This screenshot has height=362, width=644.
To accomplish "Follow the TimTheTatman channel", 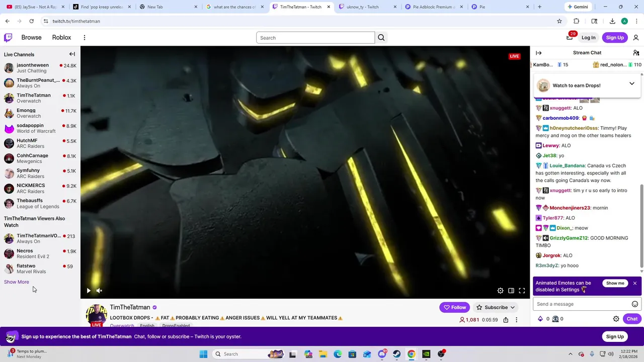I will pyautogui.click(x=455, y=307).
